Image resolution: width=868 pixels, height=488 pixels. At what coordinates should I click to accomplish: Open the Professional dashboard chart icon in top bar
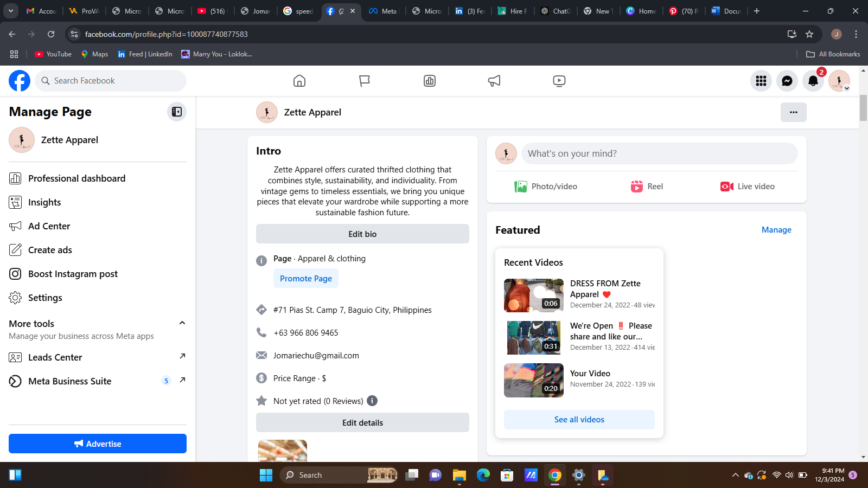[x=430, y=81]
